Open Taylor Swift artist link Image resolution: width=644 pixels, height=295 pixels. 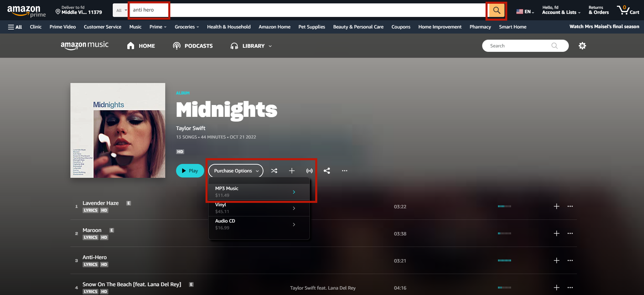[191, 128]
